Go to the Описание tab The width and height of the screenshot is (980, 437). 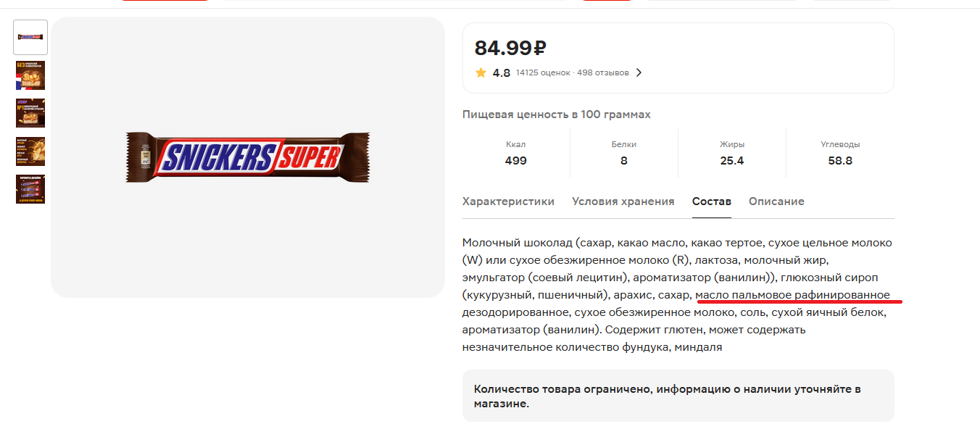(x=776, y=201)
